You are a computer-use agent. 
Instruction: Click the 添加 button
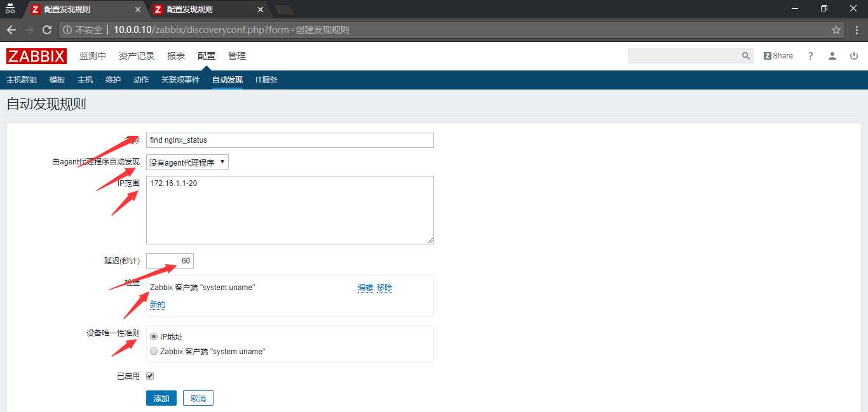pyautogui.click(x=161, y=398)
